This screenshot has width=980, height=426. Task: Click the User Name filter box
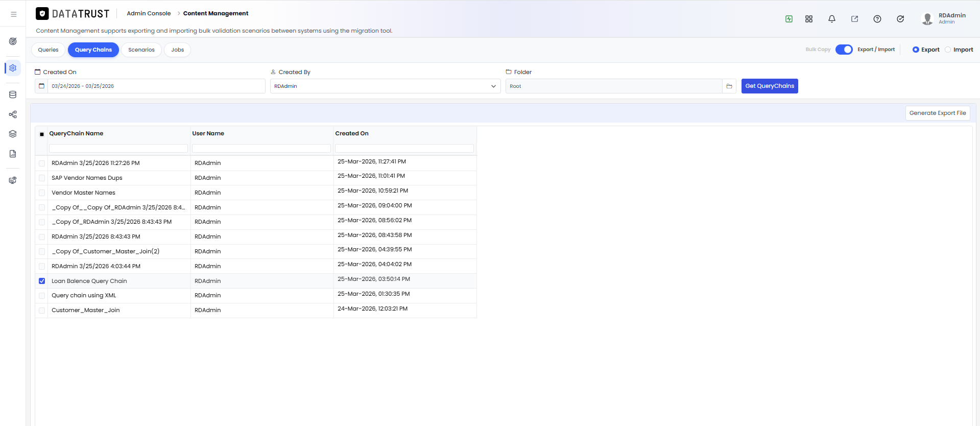click(x=261, y=148)
